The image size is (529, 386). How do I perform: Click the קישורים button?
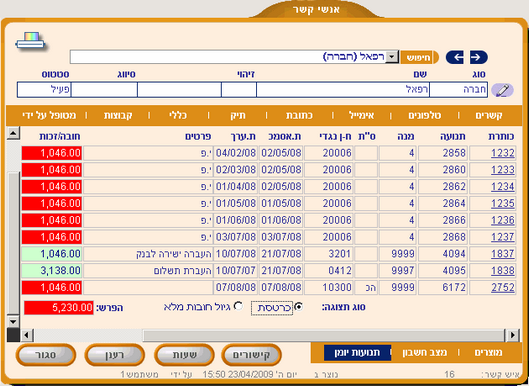pyautogui.click(x=251, y=355)
